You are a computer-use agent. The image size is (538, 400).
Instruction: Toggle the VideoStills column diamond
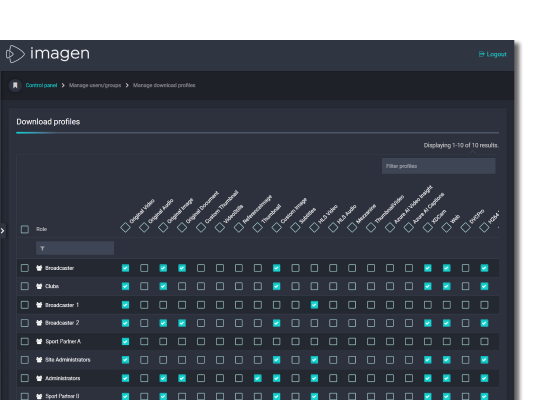(x=220, y=227)
